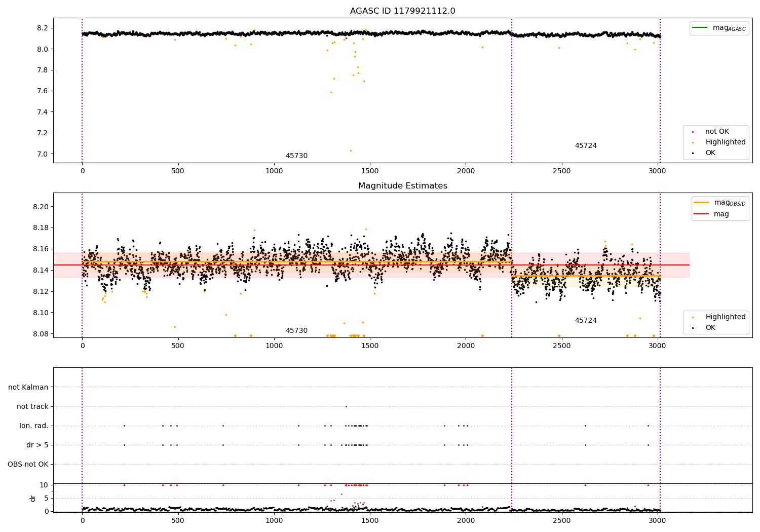This screenshot has width=760, height=532.
Task: Click the '45724' label in top panel
Action: click(586, 146)
